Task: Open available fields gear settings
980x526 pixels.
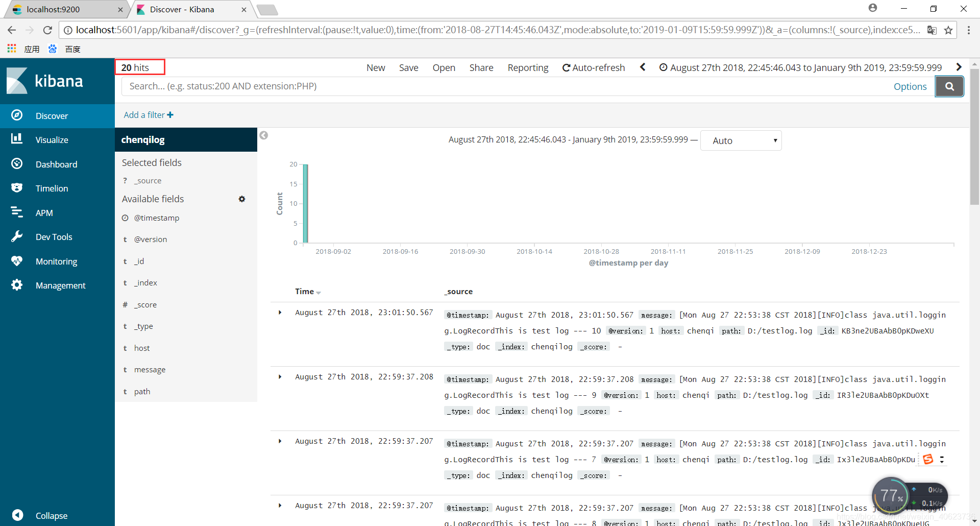Action: point(242,199)
